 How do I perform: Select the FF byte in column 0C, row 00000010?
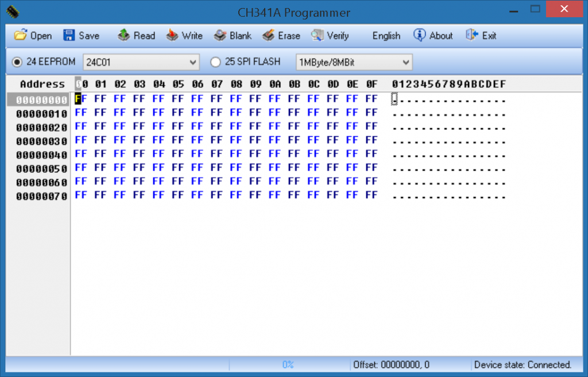click(314, 112)
